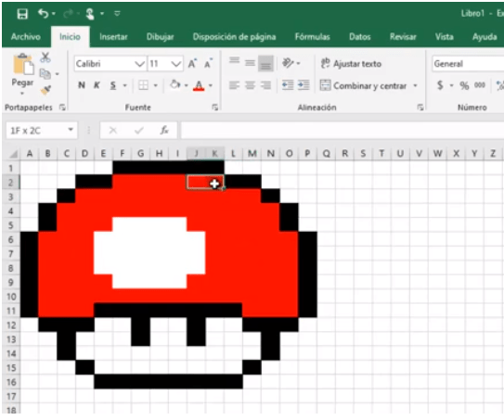The width and height of the screenshot is (504, 420).
Task: Open the Vista tab
Action: [x=445, y=36]
